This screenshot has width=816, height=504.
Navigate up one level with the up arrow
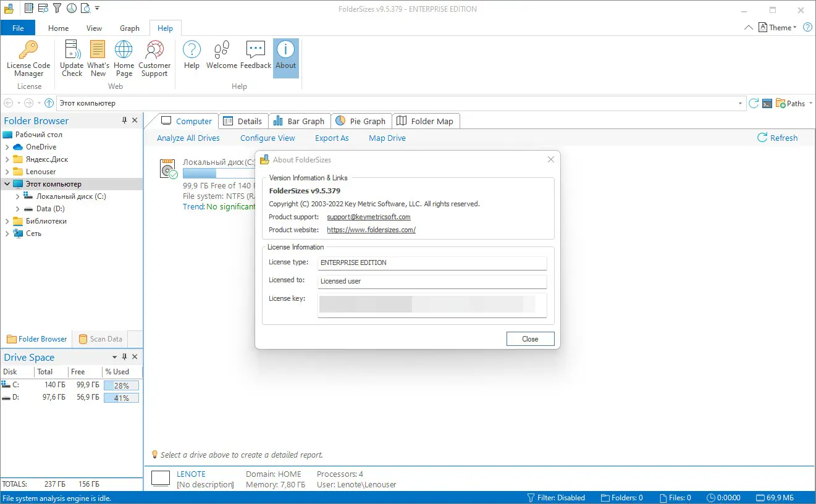[49, 103]
